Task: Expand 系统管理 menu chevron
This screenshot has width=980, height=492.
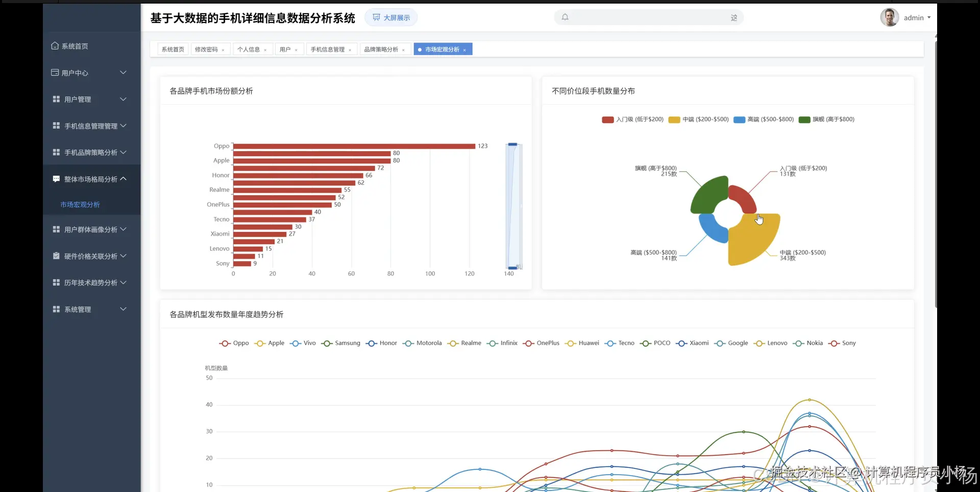Action: [x=123, y=309]
